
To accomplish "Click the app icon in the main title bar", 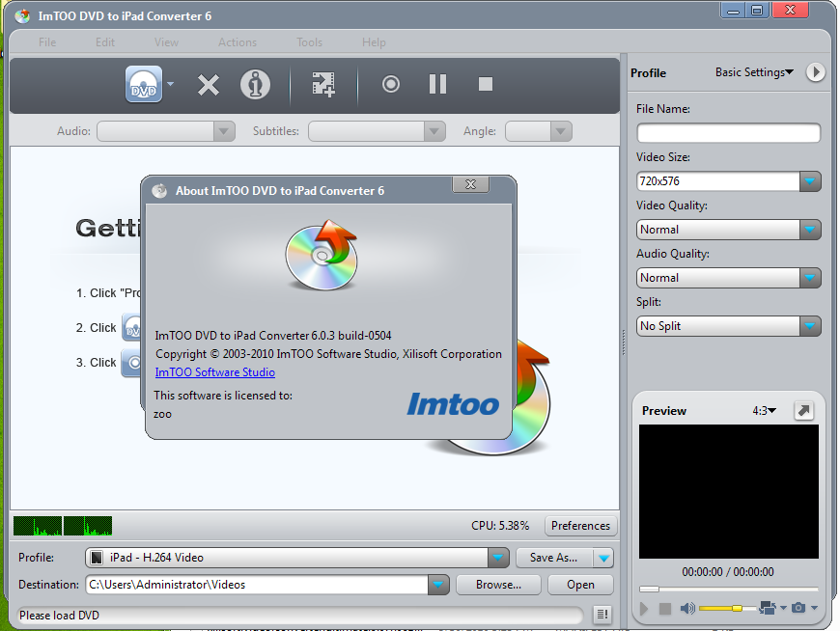I will point(22,16).
